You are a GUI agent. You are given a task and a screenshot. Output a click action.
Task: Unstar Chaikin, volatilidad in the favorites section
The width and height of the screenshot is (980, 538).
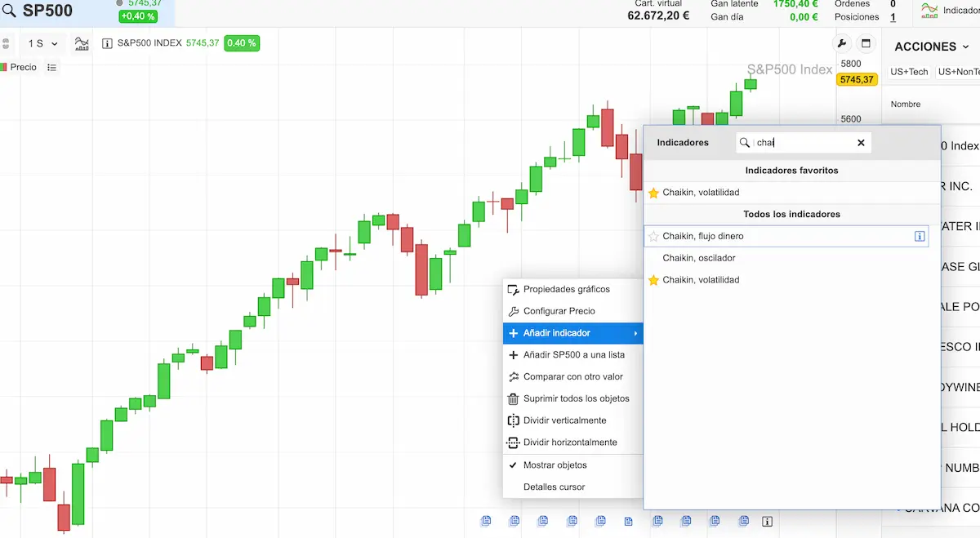coord(653,193)
